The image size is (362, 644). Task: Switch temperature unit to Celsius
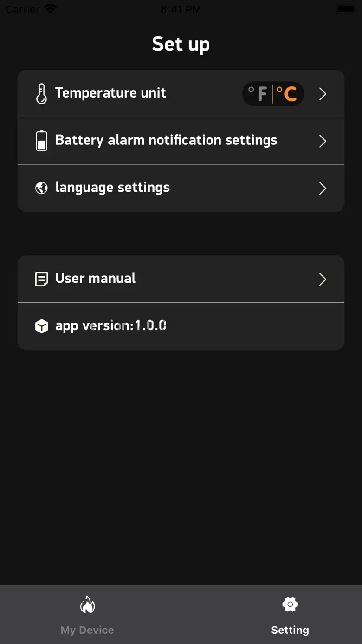point(287,94)
